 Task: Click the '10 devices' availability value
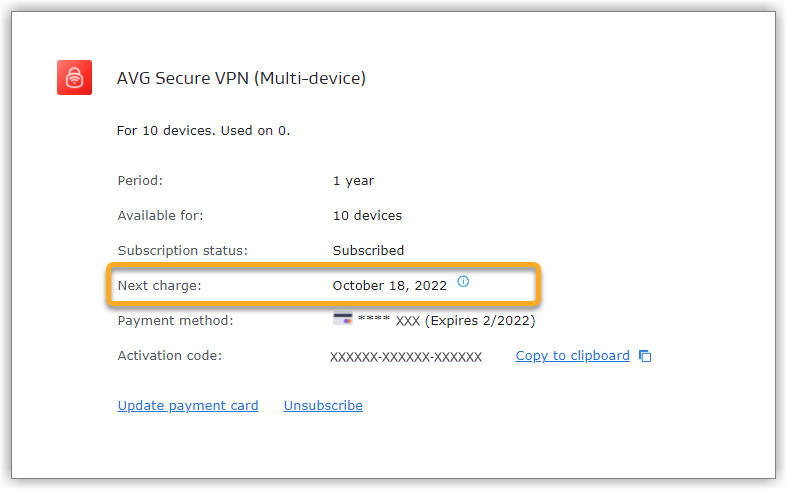[367, 216]
